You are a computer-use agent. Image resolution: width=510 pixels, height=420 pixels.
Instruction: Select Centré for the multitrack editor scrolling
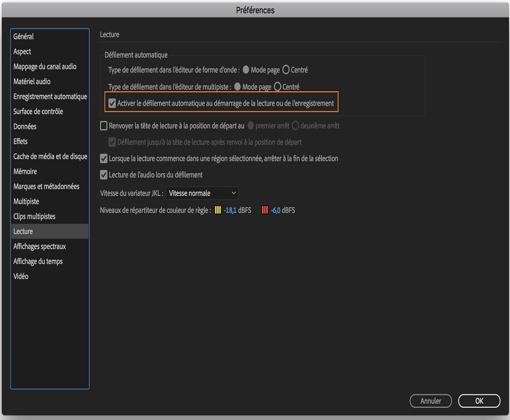coord(278,87)
